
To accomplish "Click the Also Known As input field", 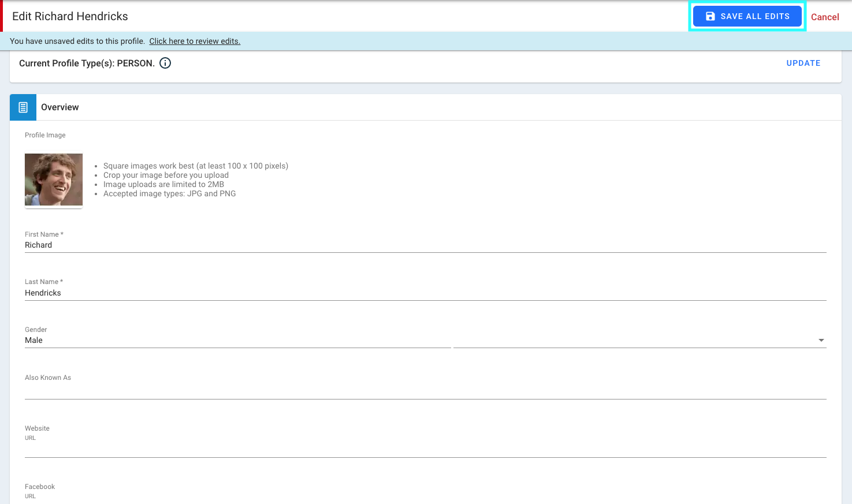I will (x=426, y=391).
